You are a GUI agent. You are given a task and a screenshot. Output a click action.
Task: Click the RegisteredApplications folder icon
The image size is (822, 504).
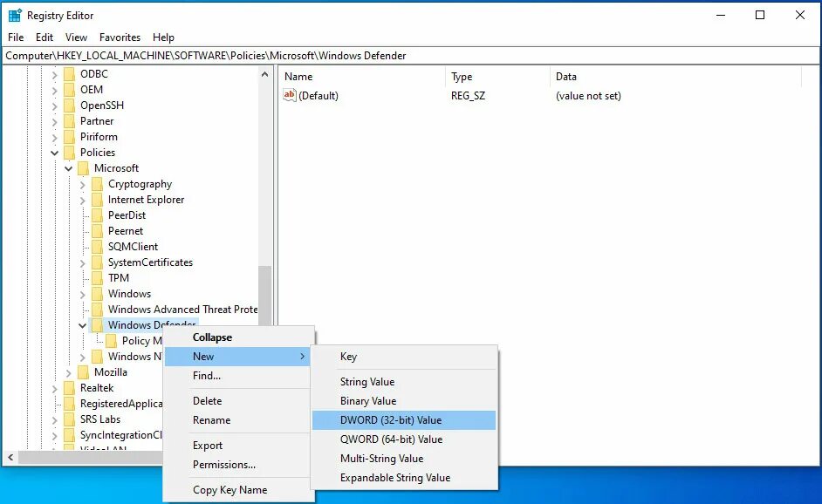click(x=69, y=404)
